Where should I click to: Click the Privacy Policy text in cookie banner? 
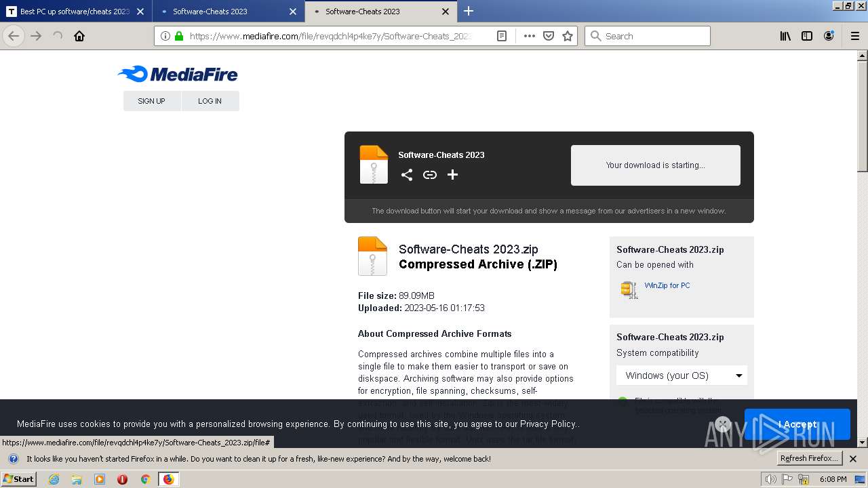[548, 424]
